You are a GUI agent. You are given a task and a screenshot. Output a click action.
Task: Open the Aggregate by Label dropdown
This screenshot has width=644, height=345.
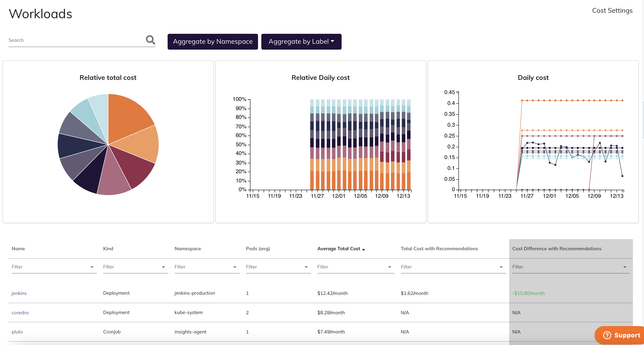pos(301,42)
